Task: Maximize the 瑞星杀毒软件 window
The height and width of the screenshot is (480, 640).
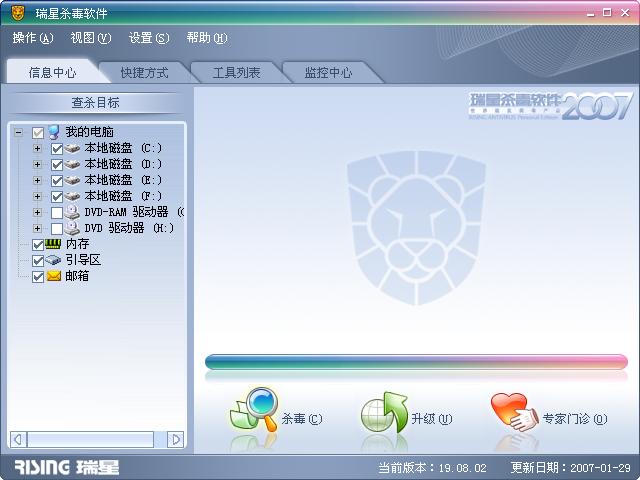Action: 607,13
